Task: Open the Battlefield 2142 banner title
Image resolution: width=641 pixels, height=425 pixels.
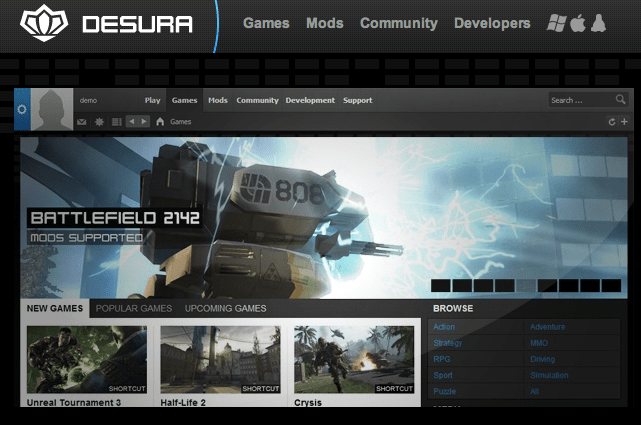Action: [115, 218]
